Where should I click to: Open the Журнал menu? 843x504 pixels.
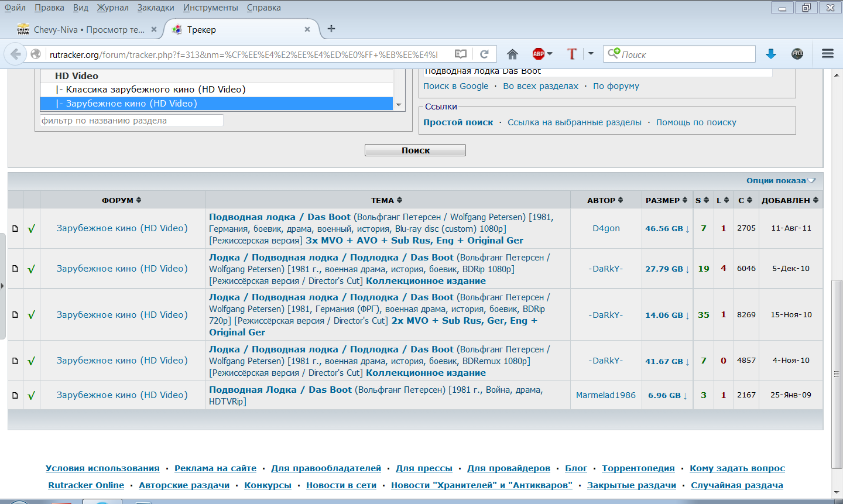[x=113, y=8]
